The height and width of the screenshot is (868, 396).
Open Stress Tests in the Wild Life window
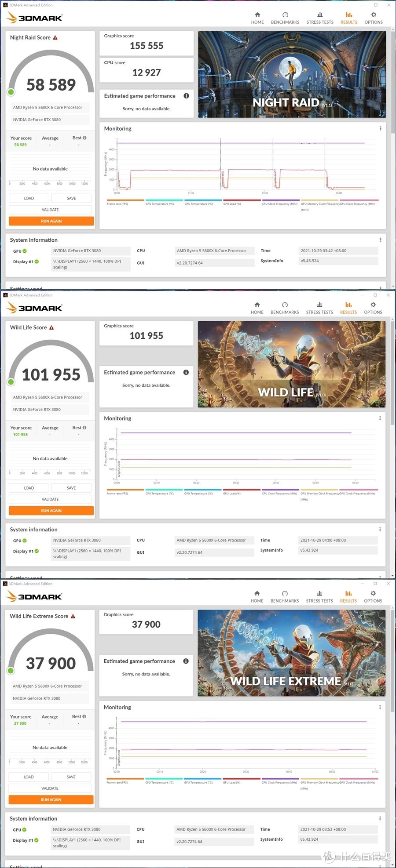point(319,308)
